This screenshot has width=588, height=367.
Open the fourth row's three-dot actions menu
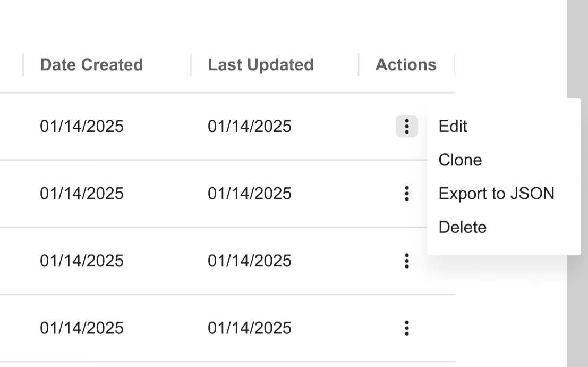click(x=406, y=328)
